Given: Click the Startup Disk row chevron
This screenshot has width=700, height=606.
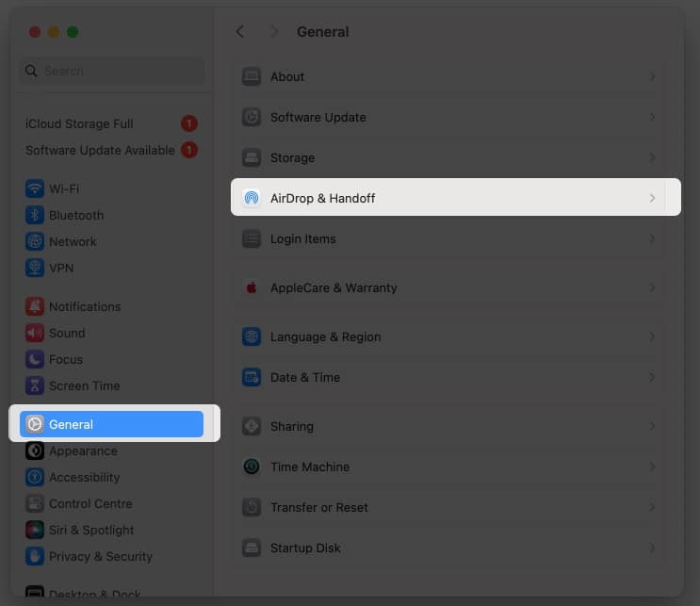Looking at the screenshot, I should [x=652, y=548].
